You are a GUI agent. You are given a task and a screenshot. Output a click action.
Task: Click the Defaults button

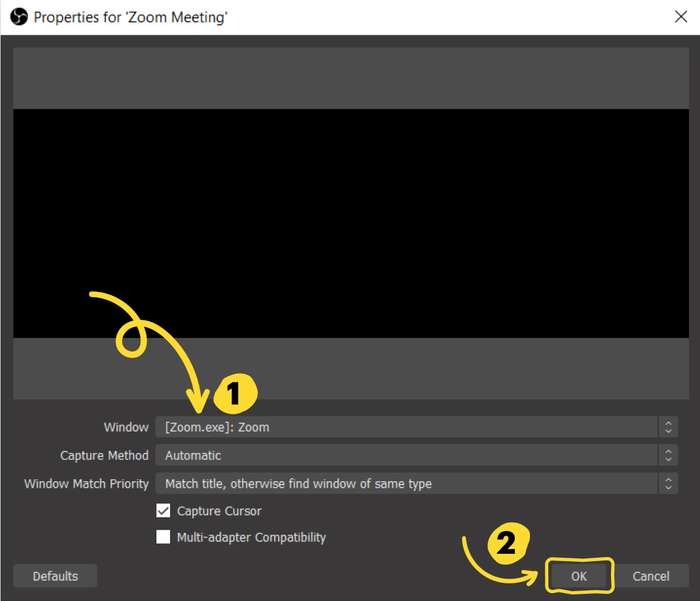click(56, 576)
